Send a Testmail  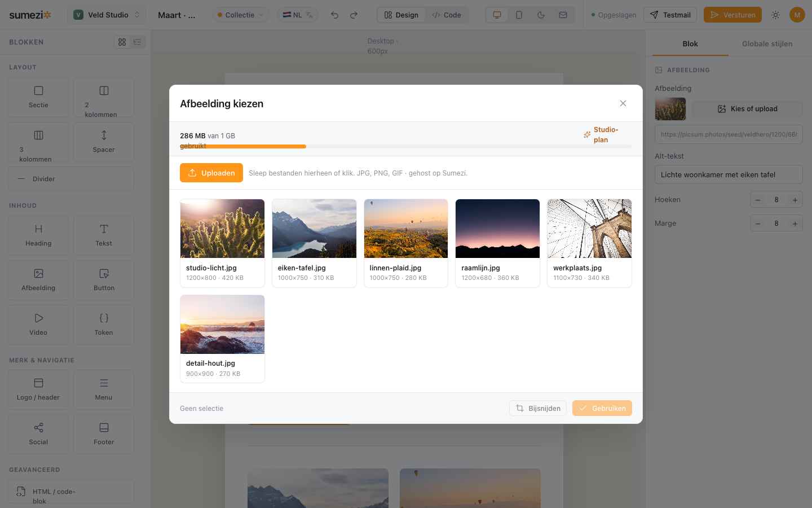coord(670,15)
